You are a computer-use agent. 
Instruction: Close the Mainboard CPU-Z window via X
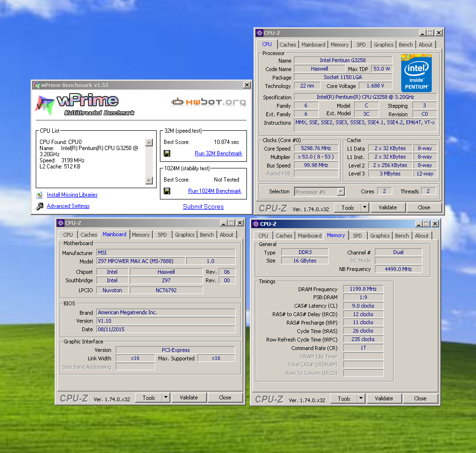(240, 223)
